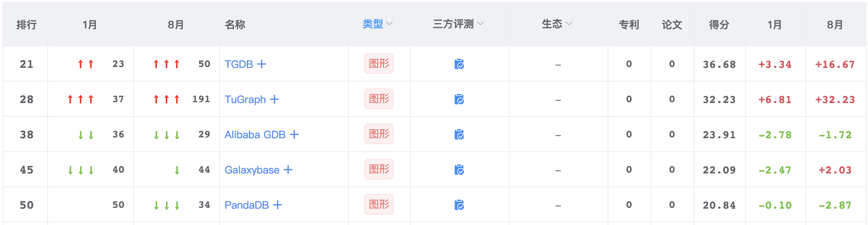The image size is (868, 225).
Task: Expand the 三方评测 column dropdown
Action: point(458,24)
